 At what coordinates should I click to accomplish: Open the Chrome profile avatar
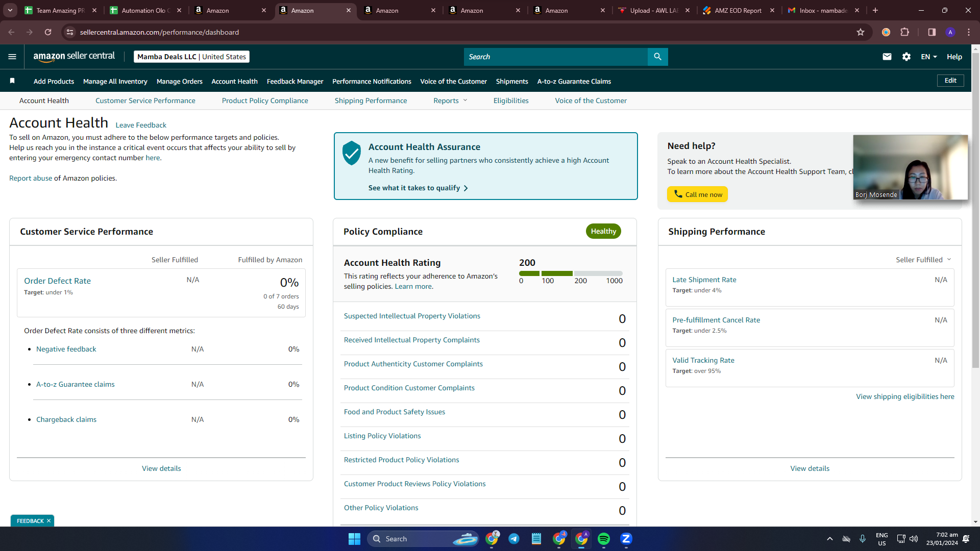tap(950, 32)
